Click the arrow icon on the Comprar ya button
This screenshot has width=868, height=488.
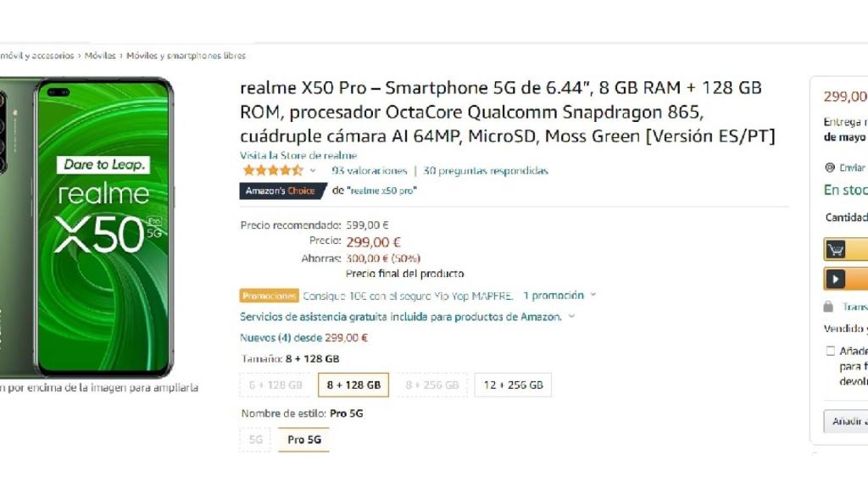coord(837,277)
